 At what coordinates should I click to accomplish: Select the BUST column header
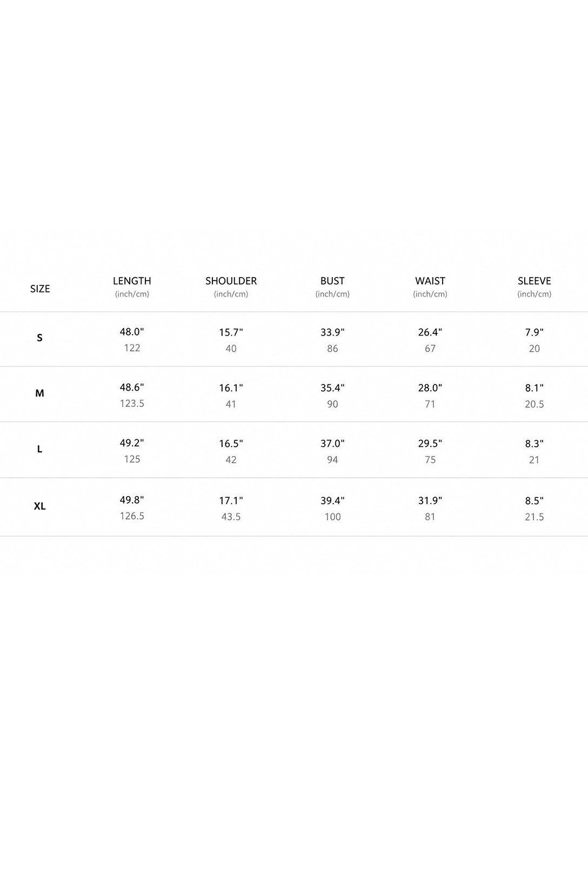click(x=332, y=281)
